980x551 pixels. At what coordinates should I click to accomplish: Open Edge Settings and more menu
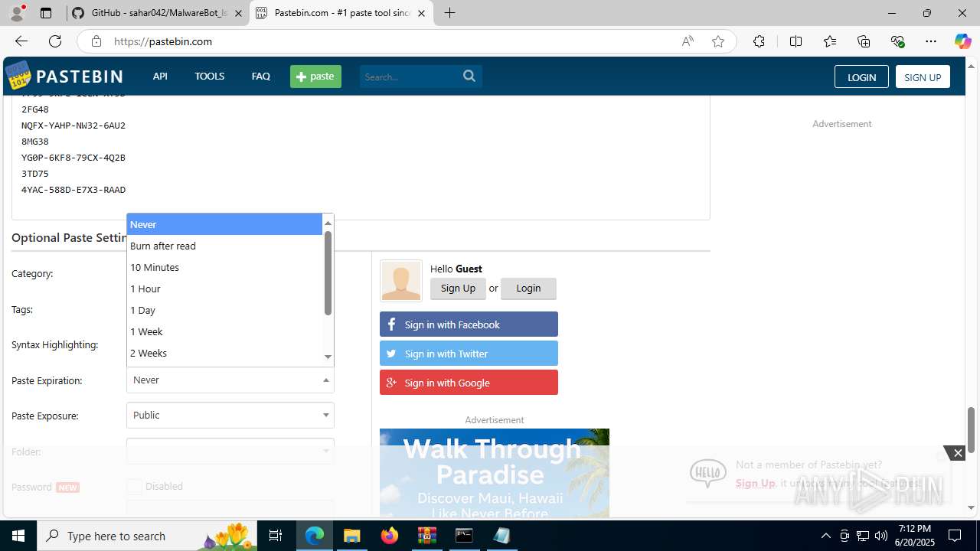[931, 41]
